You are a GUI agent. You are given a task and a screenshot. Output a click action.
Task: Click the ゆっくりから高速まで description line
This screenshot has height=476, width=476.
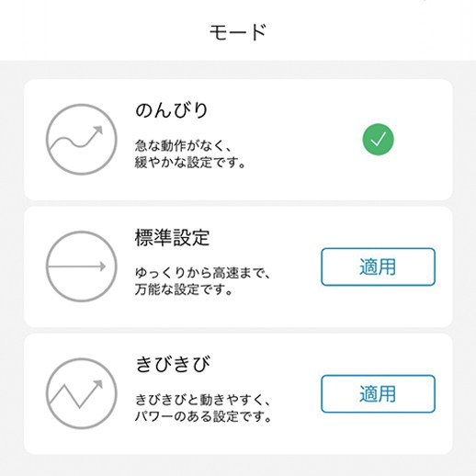click(202, 273)
